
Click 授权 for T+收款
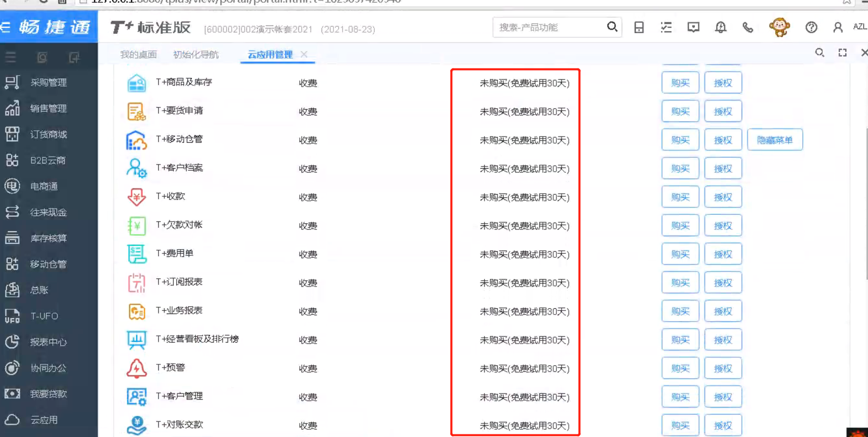point(723,197)
